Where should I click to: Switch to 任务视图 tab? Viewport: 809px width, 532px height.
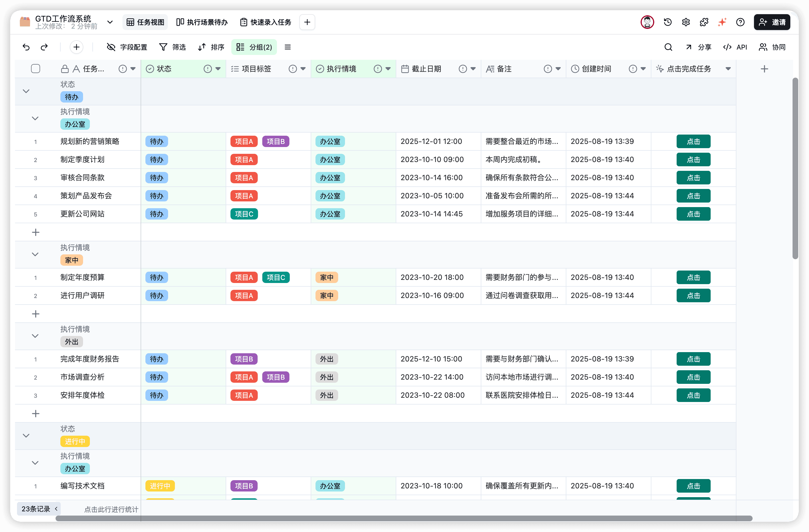point(145,22)
